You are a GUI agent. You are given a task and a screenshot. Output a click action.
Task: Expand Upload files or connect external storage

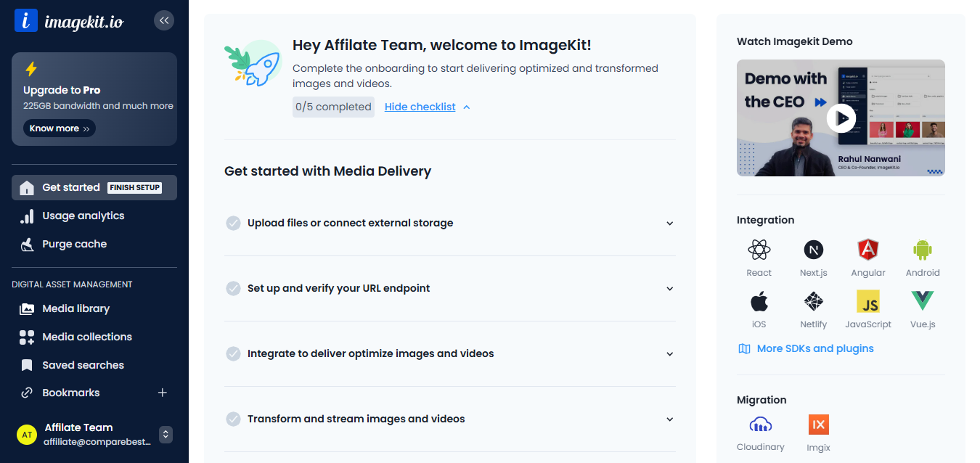click(450, 223)
